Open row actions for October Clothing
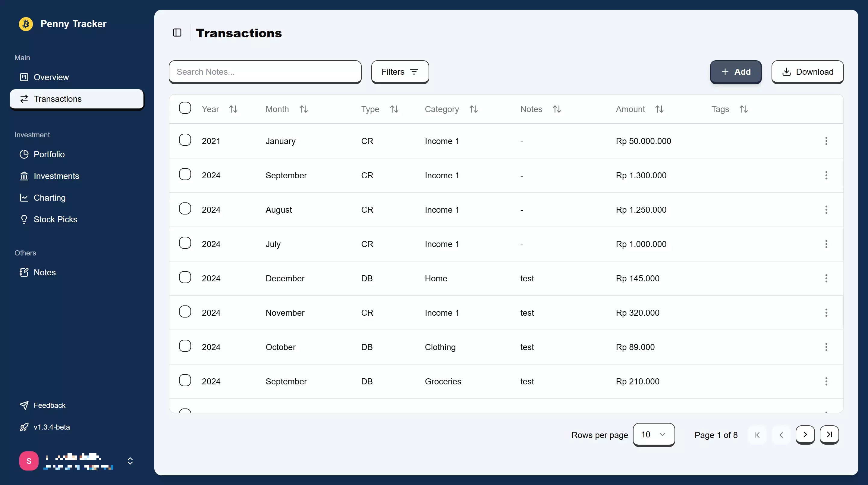This screenshot has width=868, height=485. click(826, 347)
